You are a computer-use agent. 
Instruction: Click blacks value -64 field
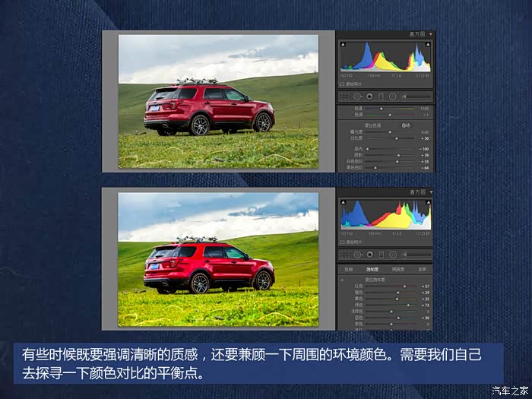tap(424, 168)
